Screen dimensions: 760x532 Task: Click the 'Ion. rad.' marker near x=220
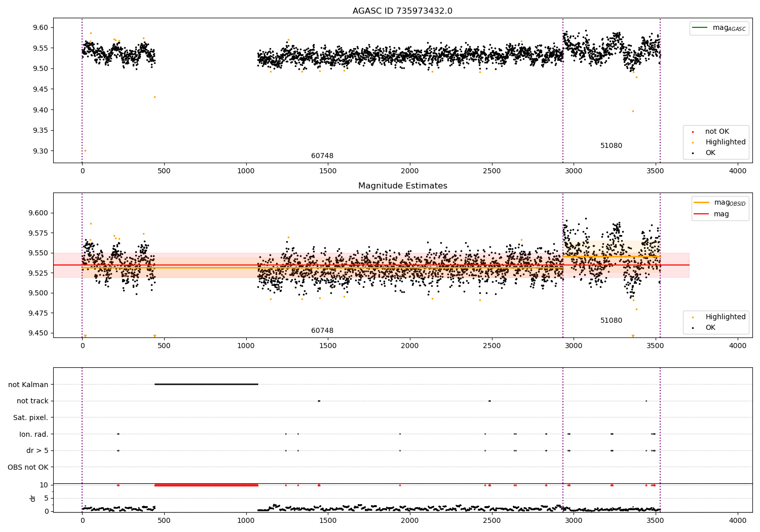click(x=118, y=434)
